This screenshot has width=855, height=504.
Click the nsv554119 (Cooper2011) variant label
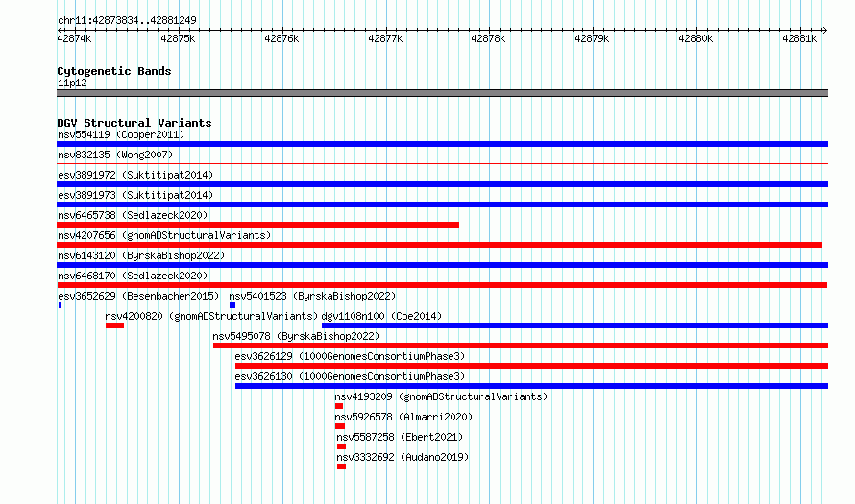coord(121,134)
